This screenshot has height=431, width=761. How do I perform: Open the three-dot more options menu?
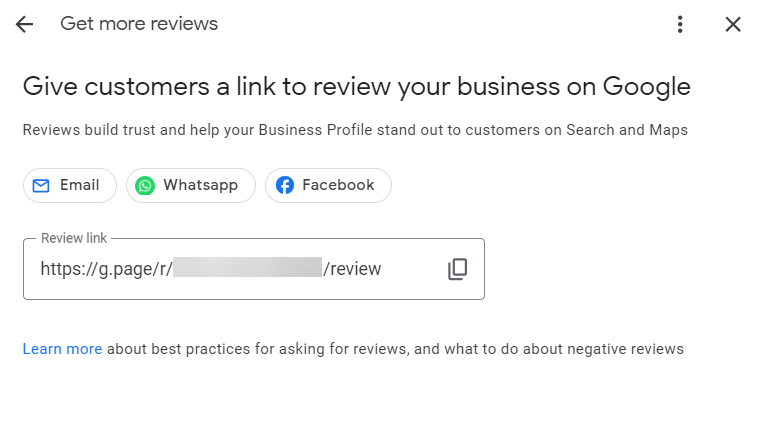(680, 24)
